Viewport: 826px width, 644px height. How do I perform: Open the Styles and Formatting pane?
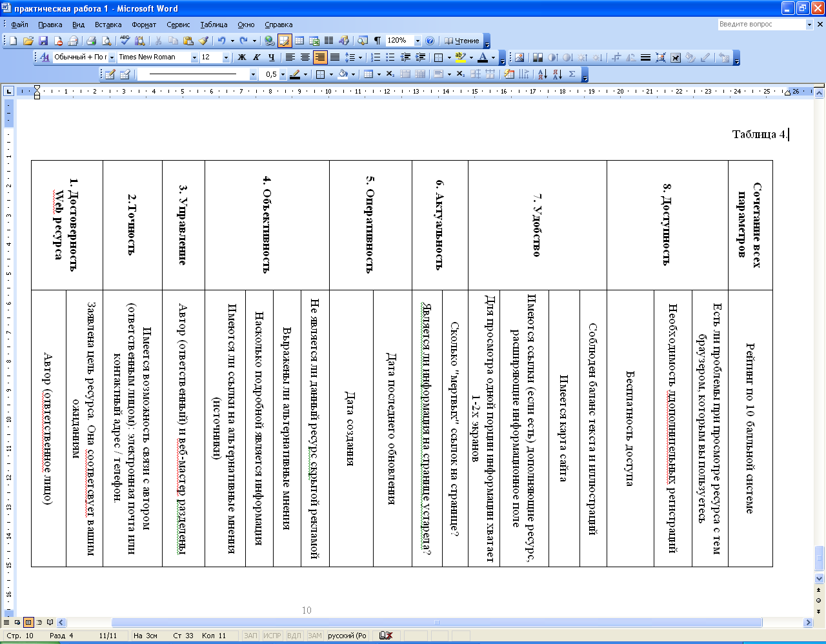point(45,57)
